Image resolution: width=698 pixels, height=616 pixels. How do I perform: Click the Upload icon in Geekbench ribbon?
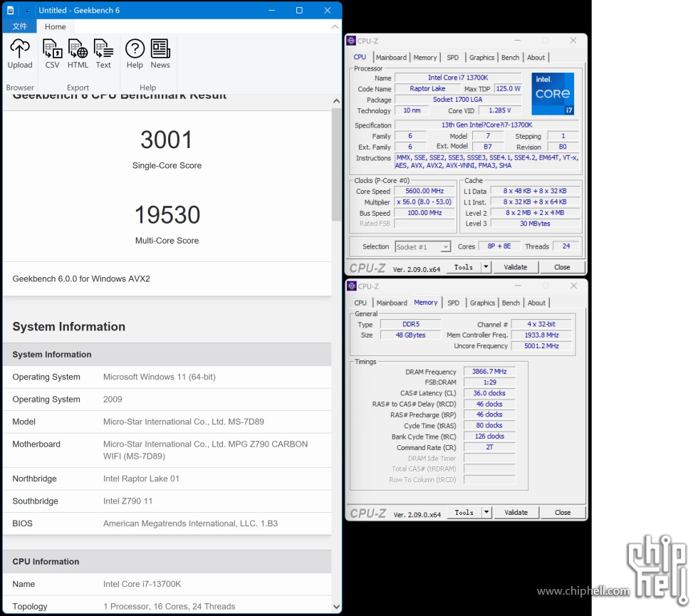(20, 53)
